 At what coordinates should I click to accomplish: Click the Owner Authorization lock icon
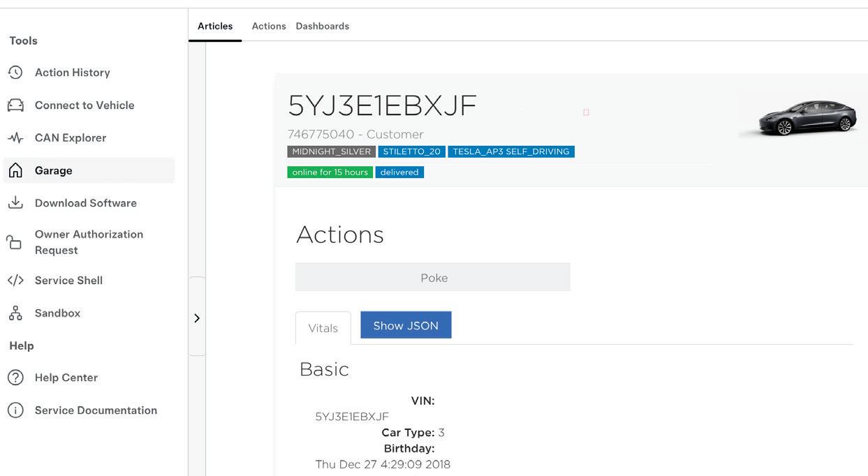pos(14,242)
